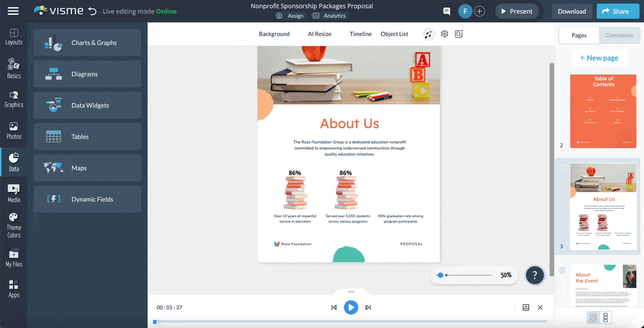The height and width of the screenshot is (328, 644).
Task: Select the Table of Contents page thumbnail
Action: (x=603, y=111)
